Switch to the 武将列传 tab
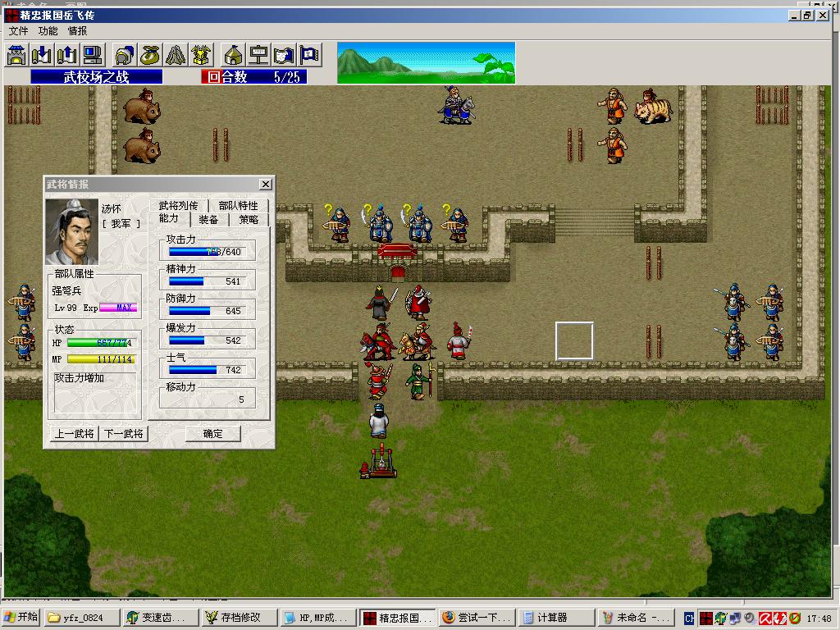This screenshot has height=630, width=840. 178,205
